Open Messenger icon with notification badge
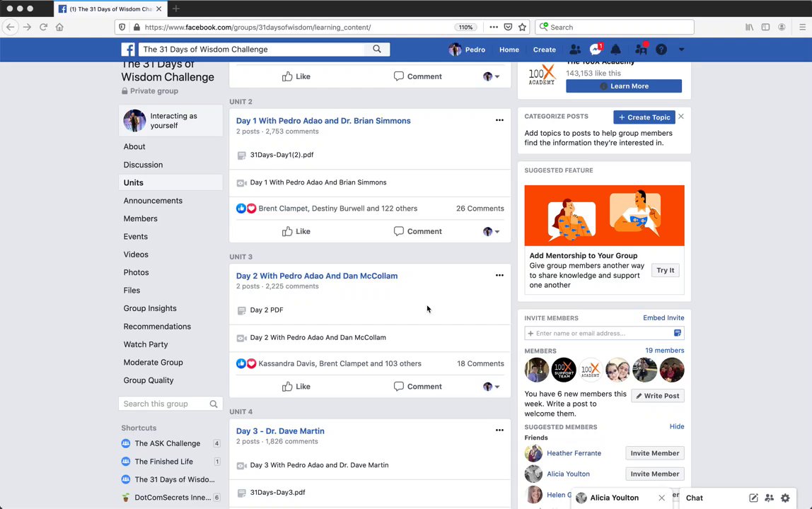 point(596,49)
